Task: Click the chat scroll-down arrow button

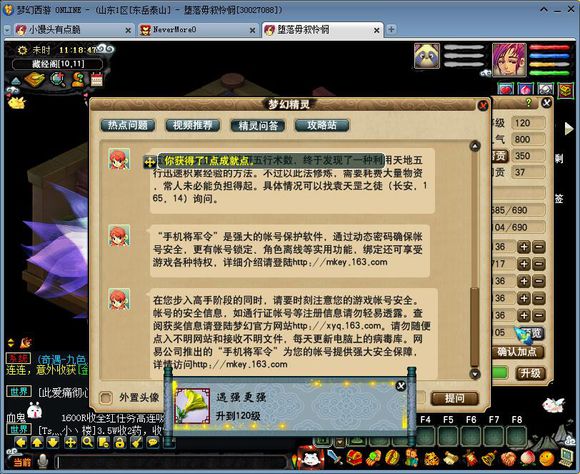Action: point(53,442)
